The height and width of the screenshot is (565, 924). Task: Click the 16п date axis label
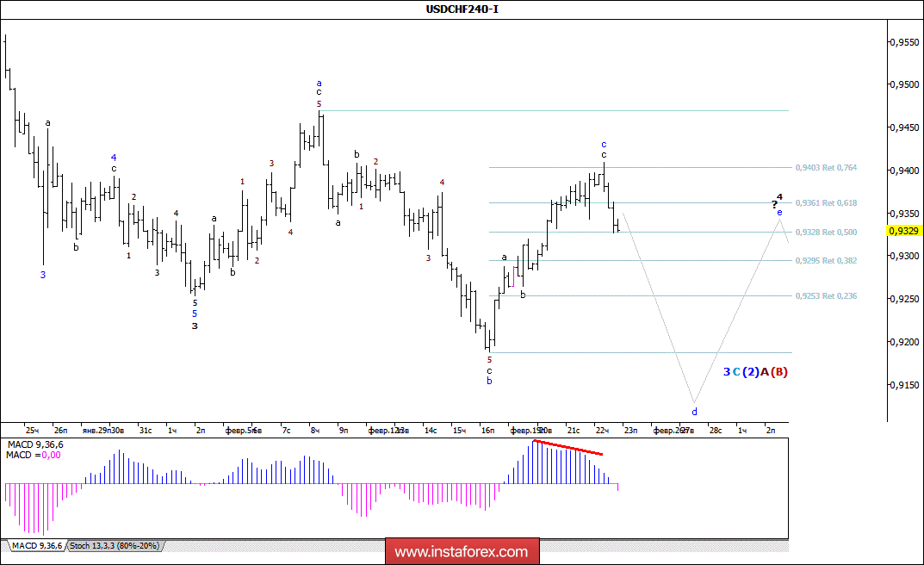(488, 431)
